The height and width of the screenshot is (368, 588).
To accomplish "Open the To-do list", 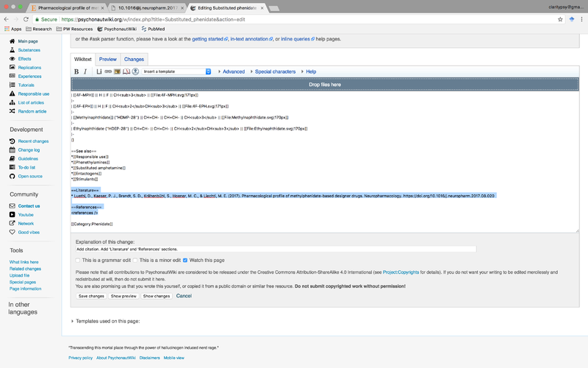I will [26, 168].
